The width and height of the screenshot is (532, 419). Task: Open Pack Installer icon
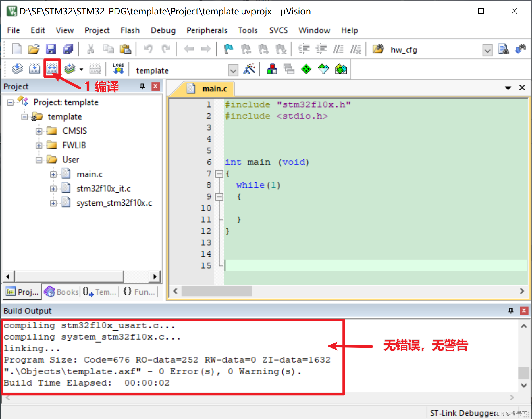pos(341,69)
